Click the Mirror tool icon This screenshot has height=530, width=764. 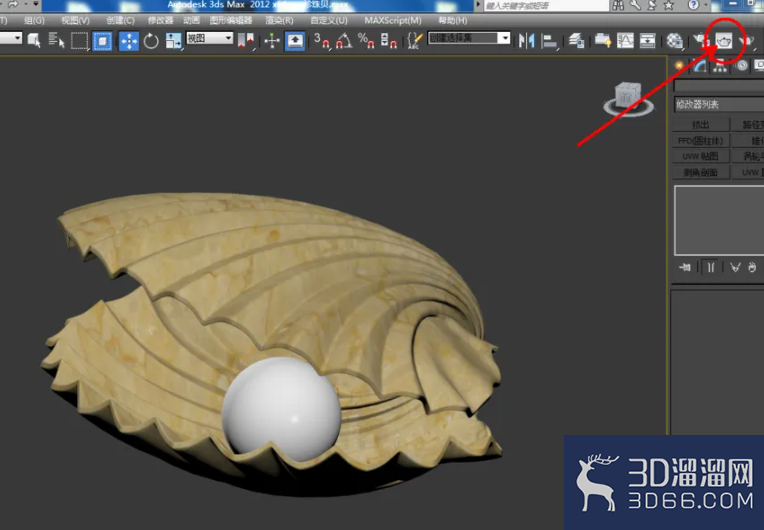pyautogui.click(x=526, y=41)
